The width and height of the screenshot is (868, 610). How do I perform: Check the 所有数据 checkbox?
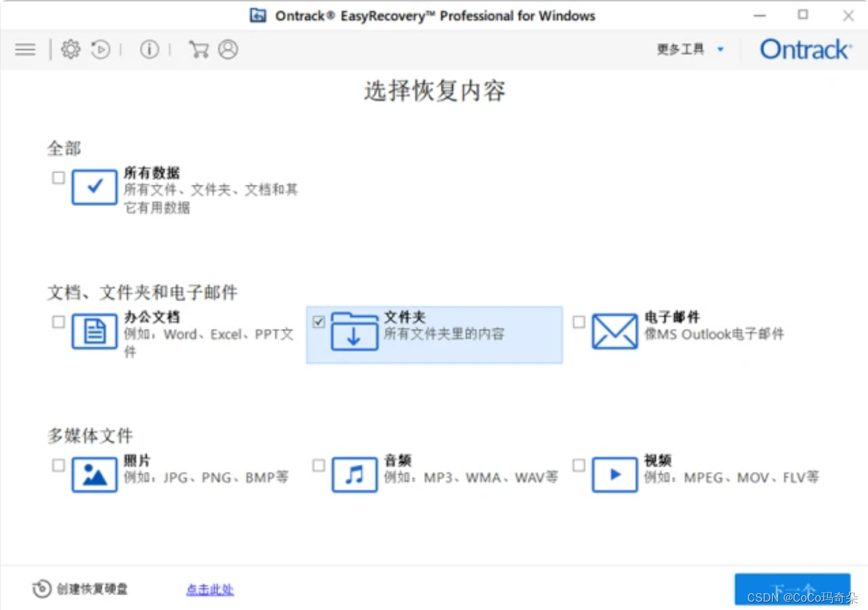pyautogui.click(x=58, y=178)
